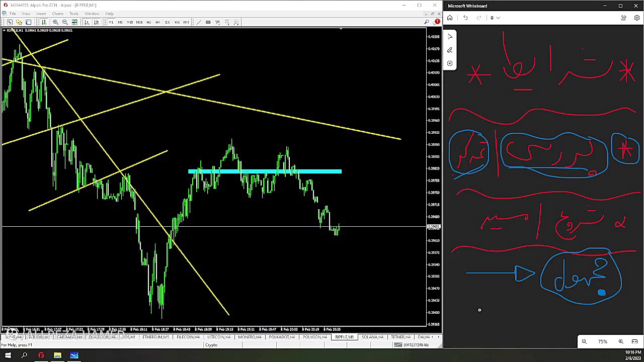Screen dimensions: 644x362
Task: Switch to the SOLANA,H4 chart tab
Action: 372,337
